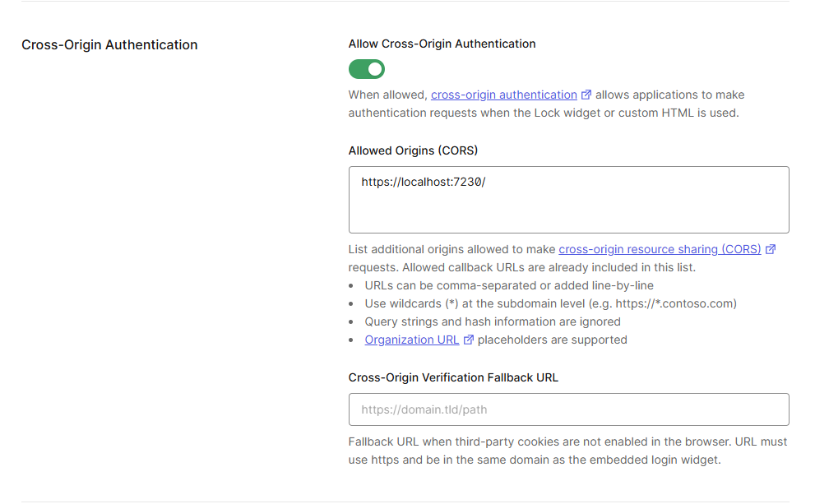This screenshot has width=815, height=504.
Task: Focus the Cross-Origin Verification Fallback URL field
Action: [567, 409]
